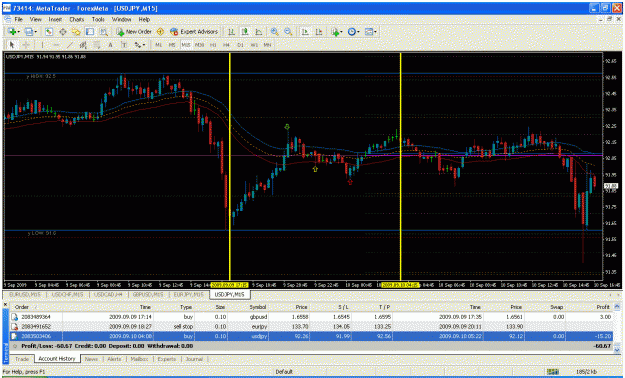
Task: Open the Journal terminal tab
Action: click(194, 359)
